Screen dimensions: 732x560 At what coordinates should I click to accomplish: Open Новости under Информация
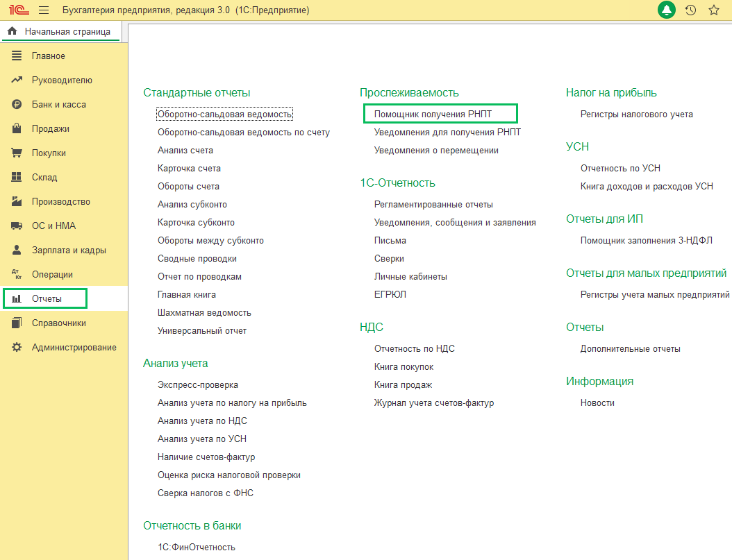click(x=597, y=403)
